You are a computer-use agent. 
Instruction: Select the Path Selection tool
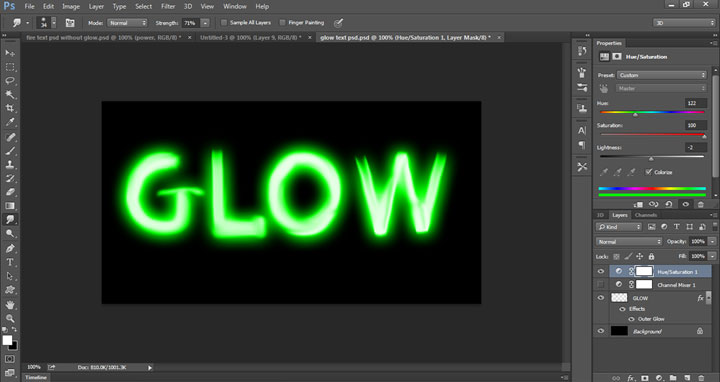tap(10, 276)
